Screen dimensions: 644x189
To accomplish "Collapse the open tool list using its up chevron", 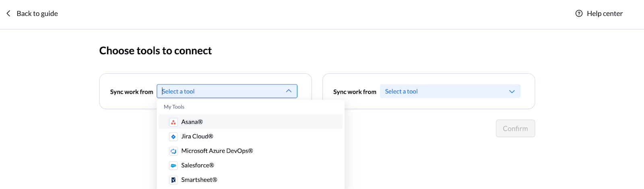I will click(289, 91).
